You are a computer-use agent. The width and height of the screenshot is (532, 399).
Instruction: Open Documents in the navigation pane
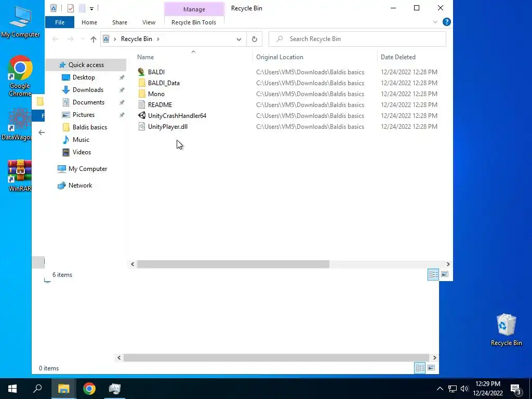[88, 102]
